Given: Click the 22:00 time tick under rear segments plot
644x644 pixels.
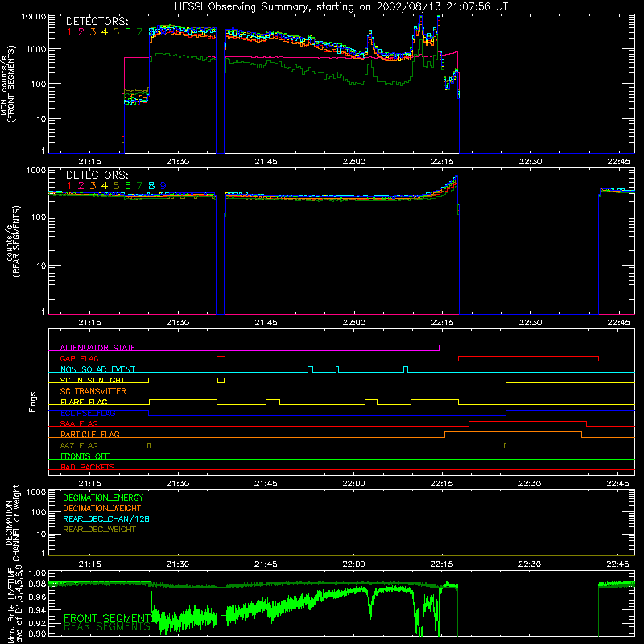Looking at the screenshot, I should point(354,323).
